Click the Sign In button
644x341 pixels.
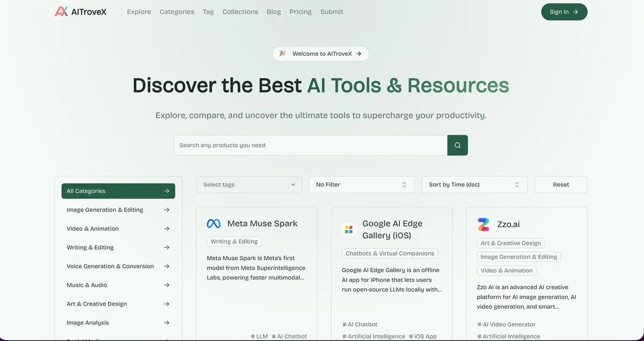(564, 12)
